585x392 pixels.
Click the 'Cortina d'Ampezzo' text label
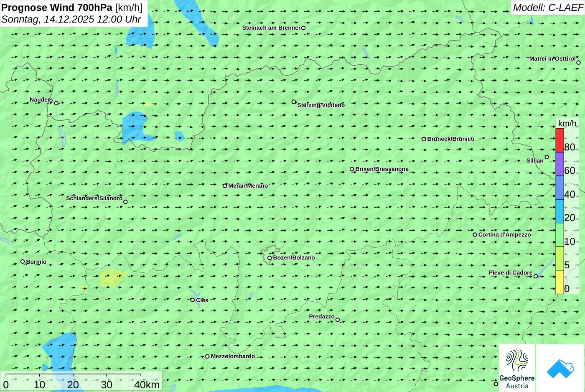click(505, 234)
